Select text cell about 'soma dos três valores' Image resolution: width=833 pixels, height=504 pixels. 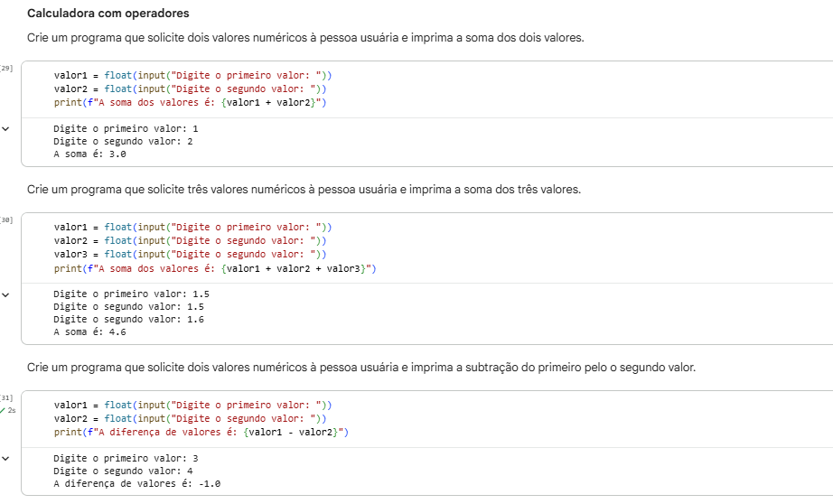pos(304,190)
